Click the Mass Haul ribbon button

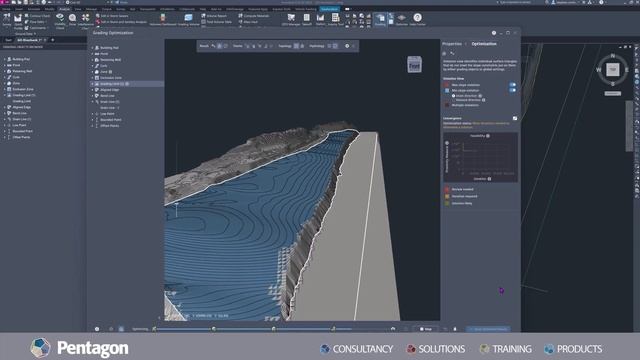point(248,22)
